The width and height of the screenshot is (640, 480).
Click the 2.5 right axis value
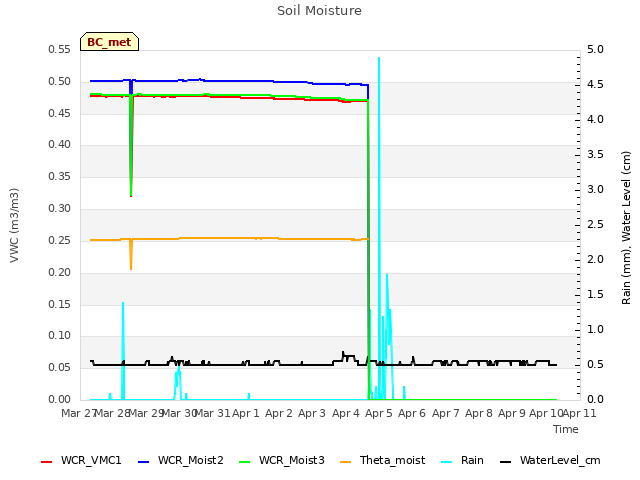click(595, 224)
